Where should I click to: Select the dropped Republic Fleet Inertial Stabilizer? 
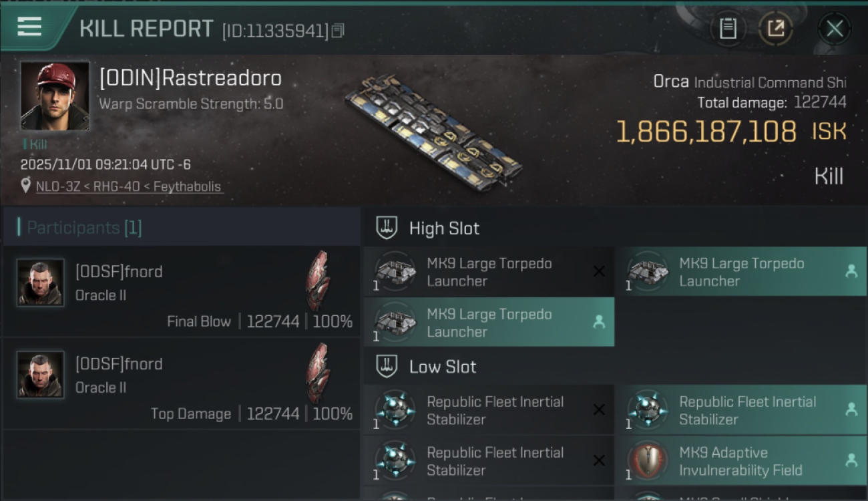coord(746,410)
